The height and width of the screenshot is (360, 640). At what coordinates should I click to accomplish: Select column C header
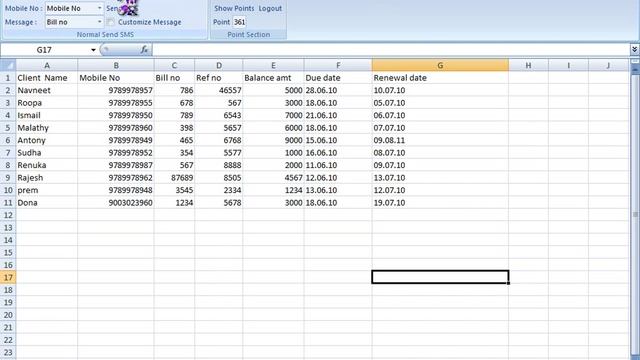[174, 65]
